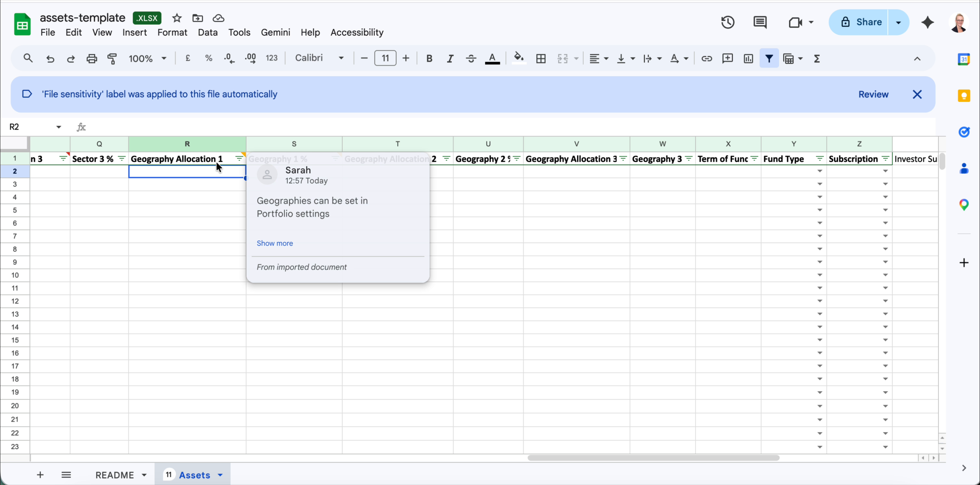Open Google Maps side panel
The width and height of the screenshot is (980, 485).
[964, 205]
